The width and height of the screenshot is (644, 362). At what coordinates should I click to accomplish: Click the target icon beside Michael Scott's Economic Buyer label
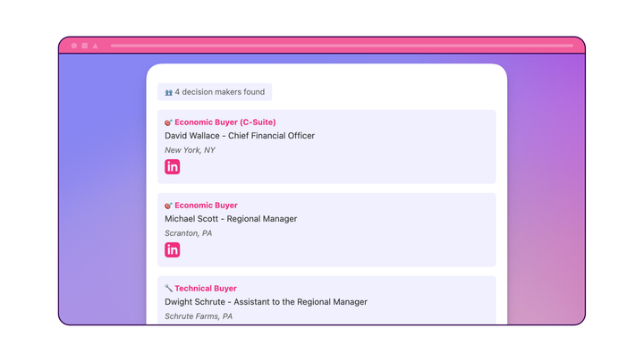(168, 206)
